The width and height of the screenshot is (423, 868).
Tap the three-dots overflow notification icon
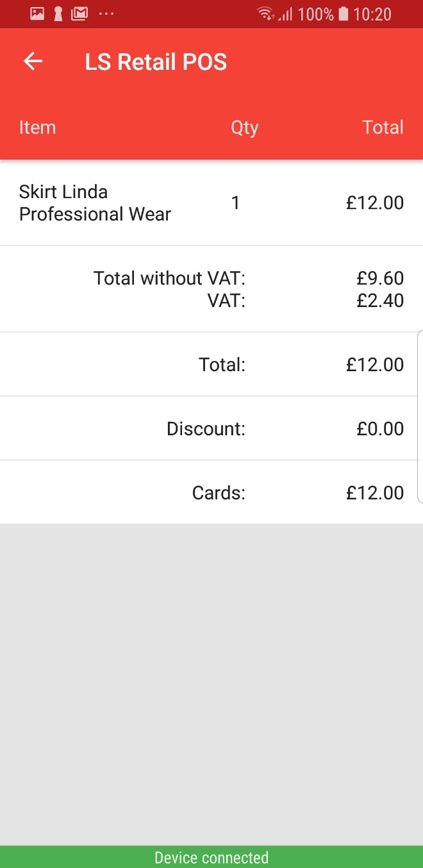tap(106, 13)
